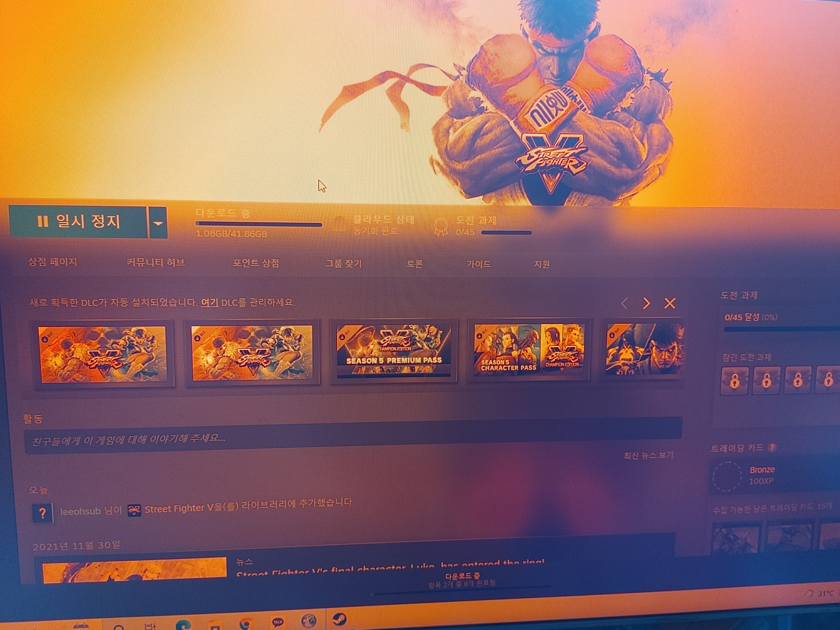Open the Season 5 Premium Pass thumbnail
This screenshot has width=840, height=630.
tap(394, 351)
